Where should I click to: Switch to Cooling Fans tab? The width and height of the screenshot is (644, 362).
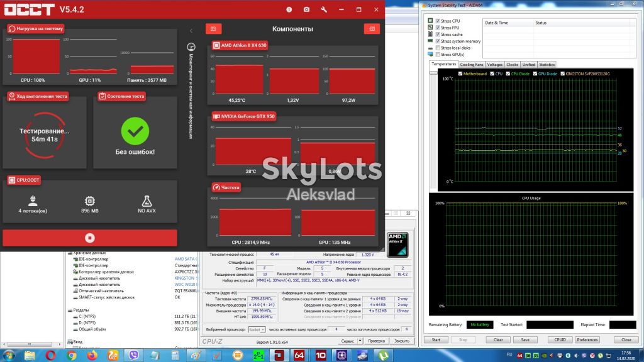pyautogui.click(x=472, y=65)
